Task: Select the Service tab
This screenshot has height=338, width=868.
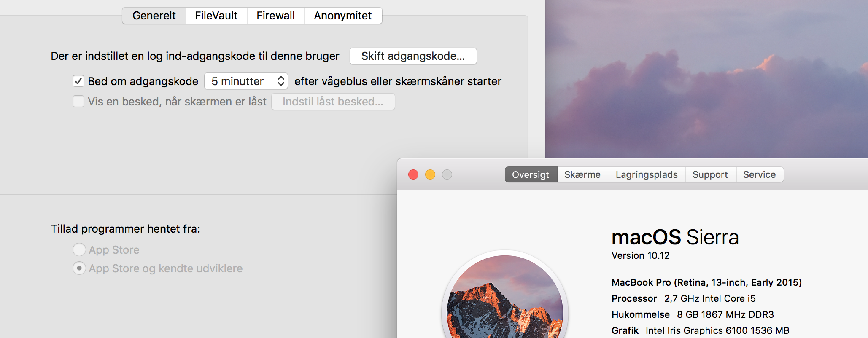Action: [x=760, y=174]
